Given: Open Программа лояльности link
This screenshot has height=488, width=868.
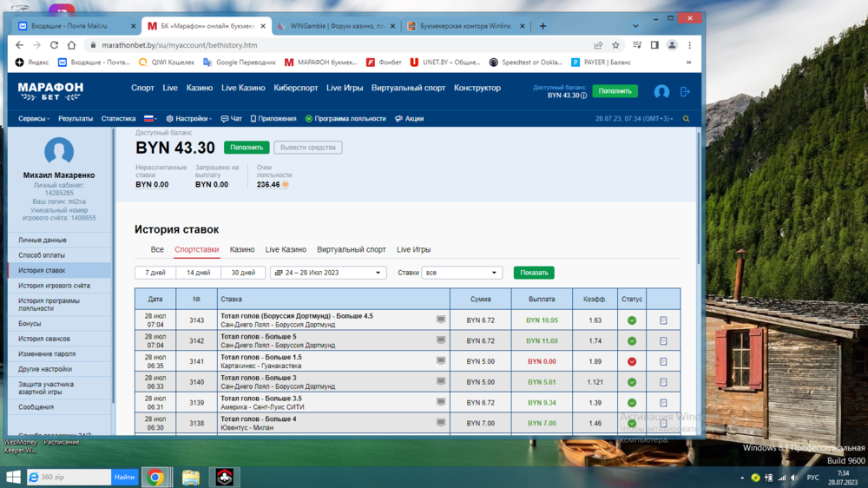Looking at the screenshot, I should (x=345, y=119).
